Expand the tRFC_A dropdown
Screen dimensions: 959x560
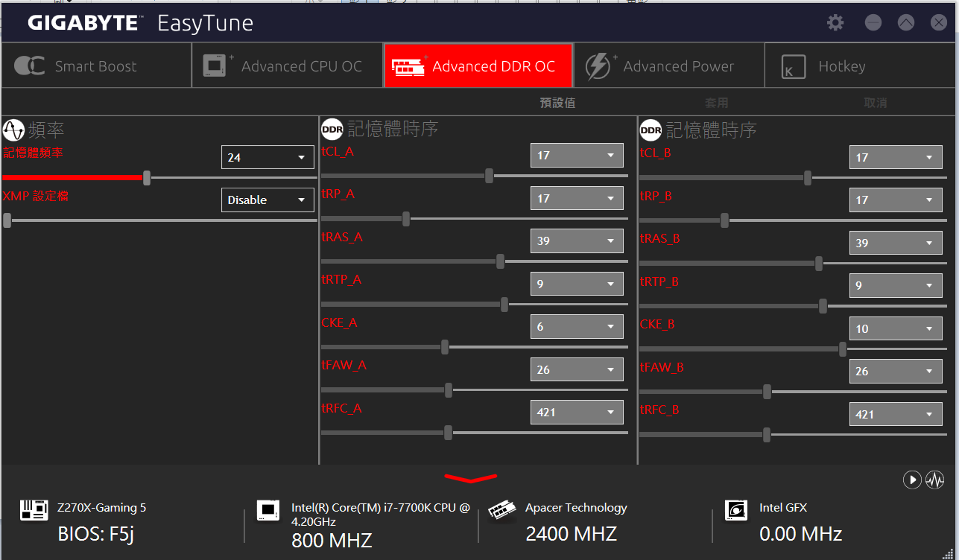click(x=577, y=412)
